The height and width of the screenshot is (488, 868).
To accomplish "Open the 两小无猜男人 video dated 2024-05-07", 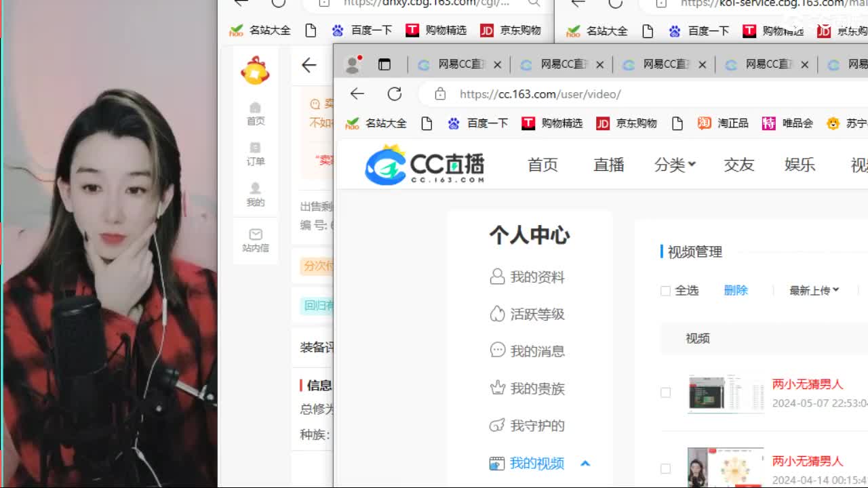I will click(808, 384).
